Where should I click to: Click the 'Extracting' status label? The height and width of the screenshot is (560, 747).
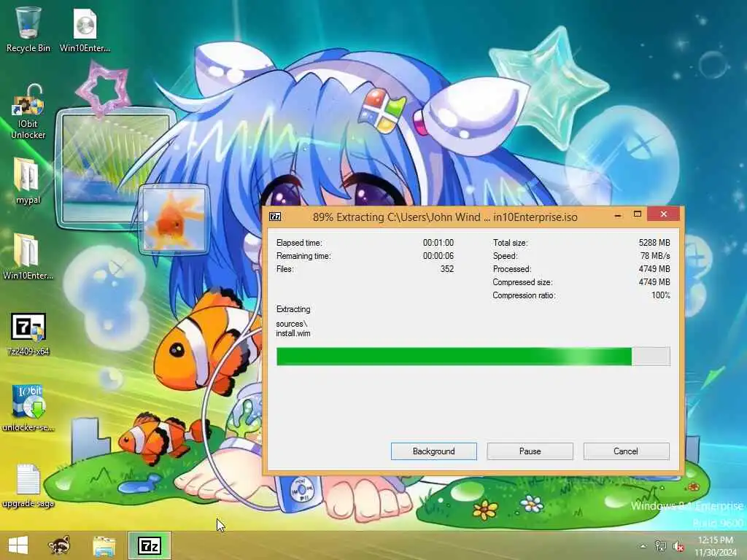tap(293, 309)
